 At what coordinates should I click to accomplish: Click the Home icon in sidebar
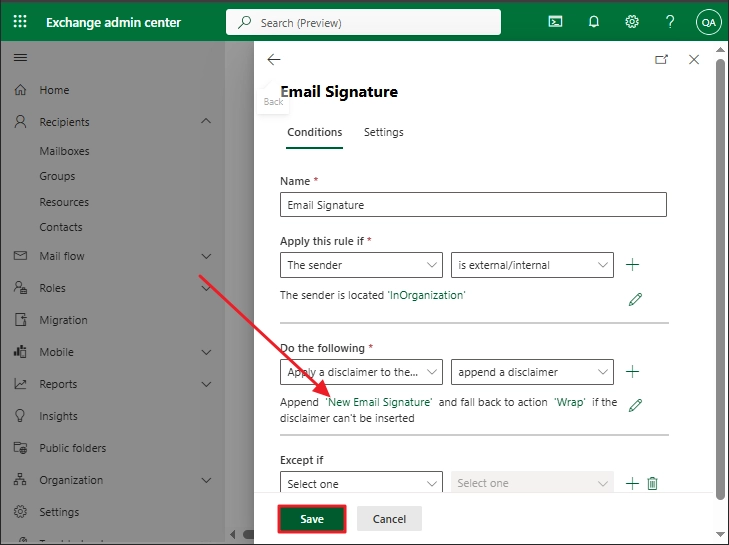tap(20, 90)
